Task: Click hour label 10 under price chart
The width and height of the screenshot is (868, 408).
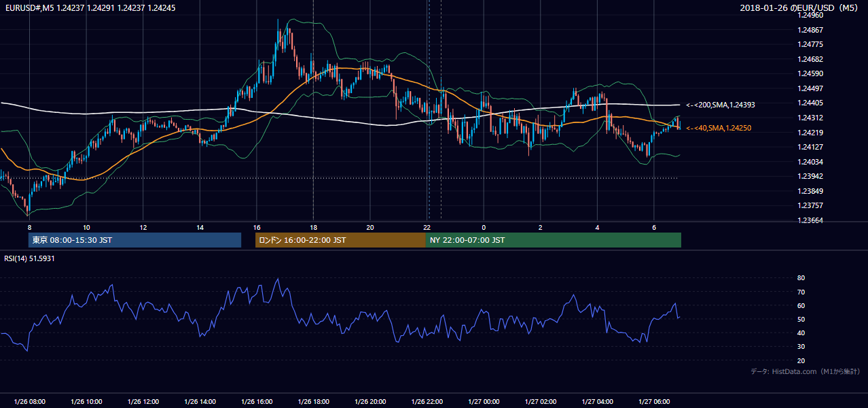Action: (86, 227)
